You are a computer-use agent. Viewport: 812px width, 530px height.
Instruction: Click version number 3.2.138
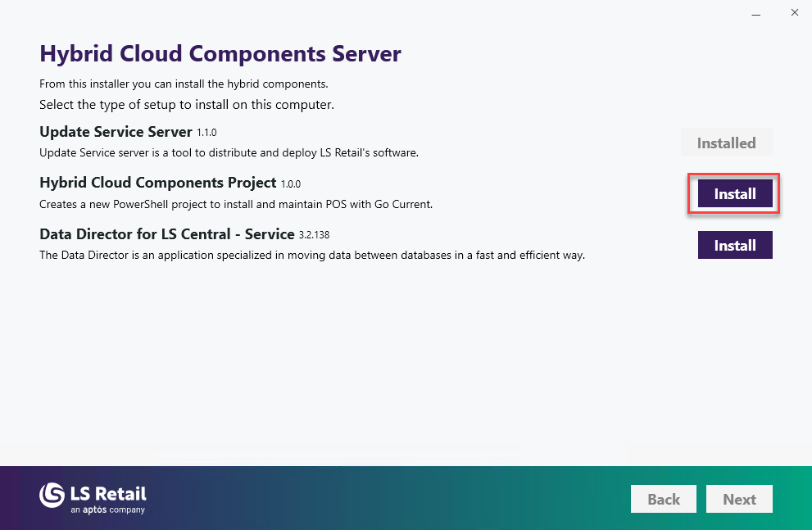315,235
